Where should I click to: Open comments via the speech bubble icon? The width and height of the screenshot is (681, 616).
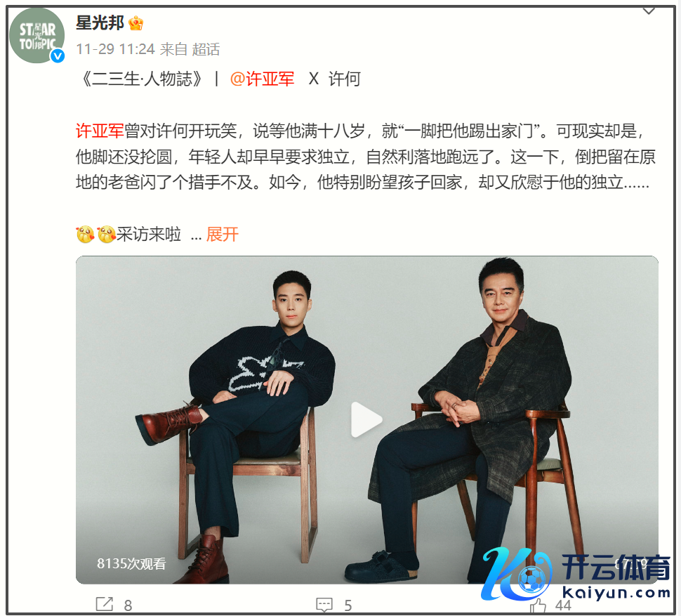pos(324,604)
